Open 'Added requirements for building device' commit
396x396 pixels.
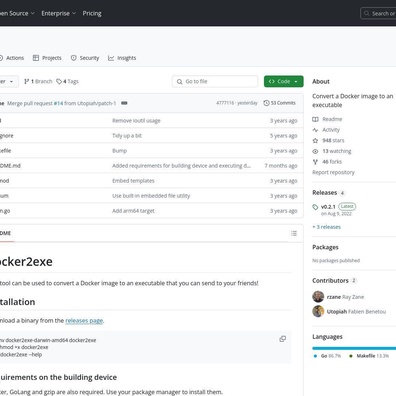coord(181,166)
